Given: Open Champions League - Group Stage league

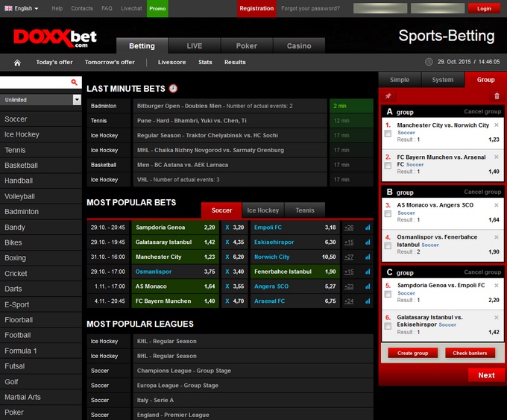Looking at the screenshot, I should coord(253,371).
